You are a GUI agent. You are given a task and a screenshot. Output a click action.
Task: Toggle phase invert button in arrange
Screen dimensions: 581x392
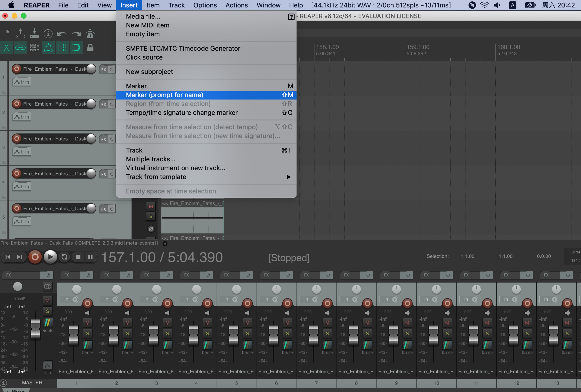point(151,229)
